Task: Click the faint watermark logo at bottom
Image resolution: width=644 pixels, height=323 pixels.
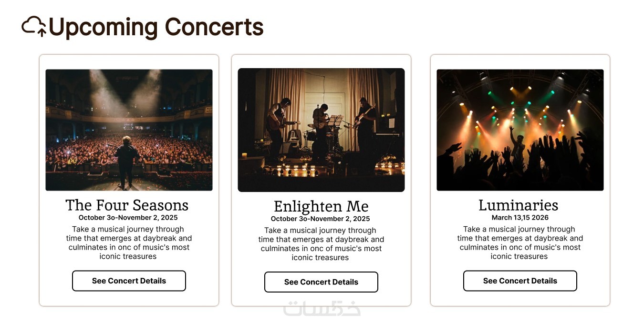Action: coord(322,309)
